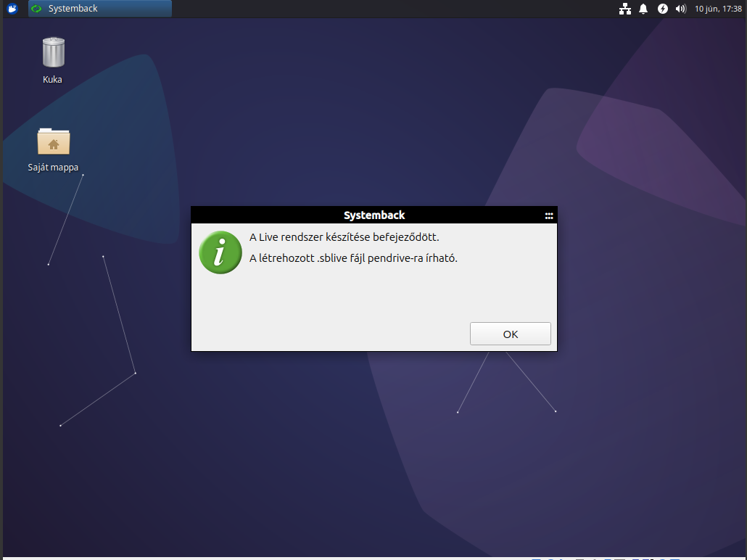Viewport: 747px width, 560px height.
Task: Open the Saját mappa home folder icon
Action: coord(54,141)
